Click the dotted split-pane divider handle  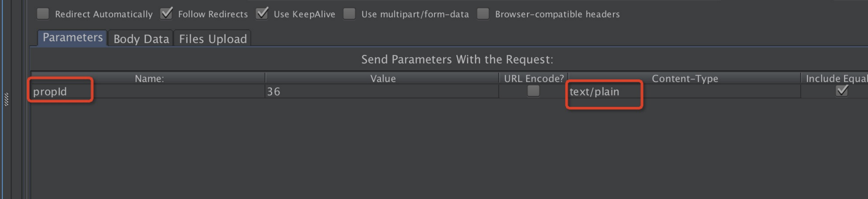coord(6,99)
